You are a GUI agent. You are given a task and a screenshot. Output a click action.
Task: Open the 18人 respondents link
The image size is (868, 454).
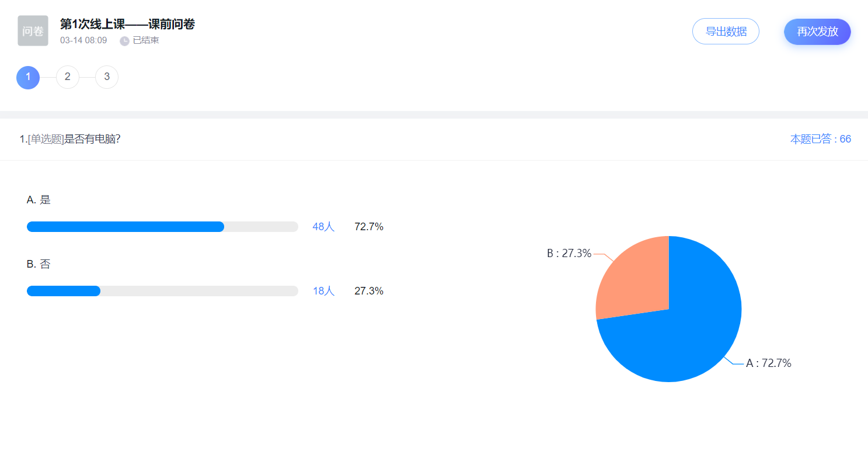pos(323,291)
